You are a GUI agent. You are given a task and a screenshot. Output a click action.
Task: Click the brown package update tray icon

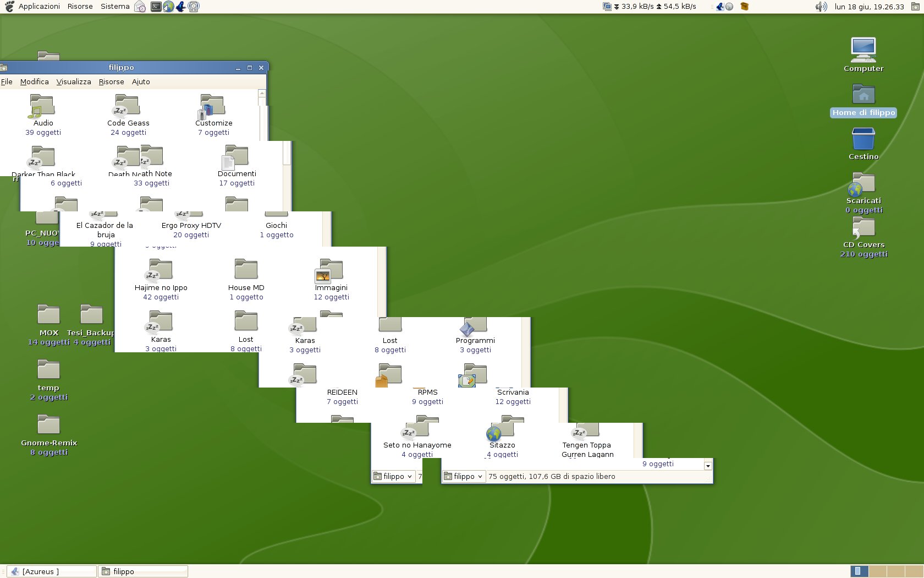[745, 7]
